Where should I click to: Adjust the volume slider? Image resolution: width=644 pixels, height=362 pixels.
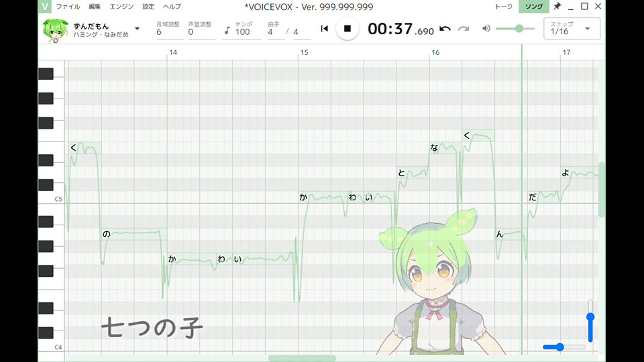515,28
